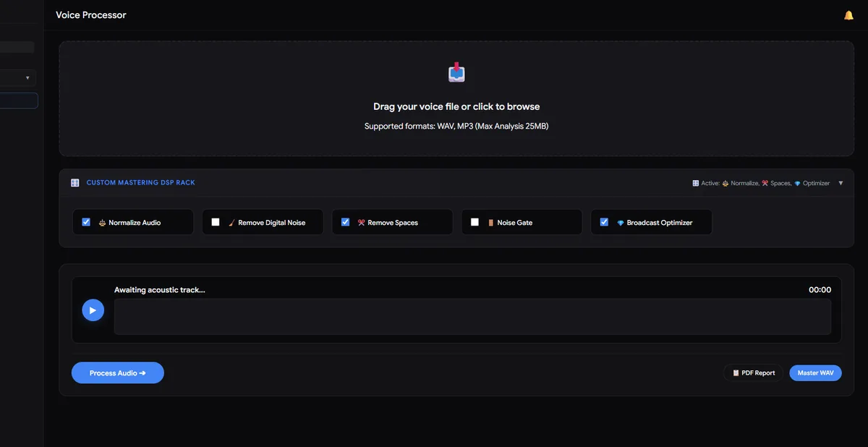The image size is (868, 447).
Task: Click the icon beside the Normalize Audio label
Action: [x=102, y=223]
